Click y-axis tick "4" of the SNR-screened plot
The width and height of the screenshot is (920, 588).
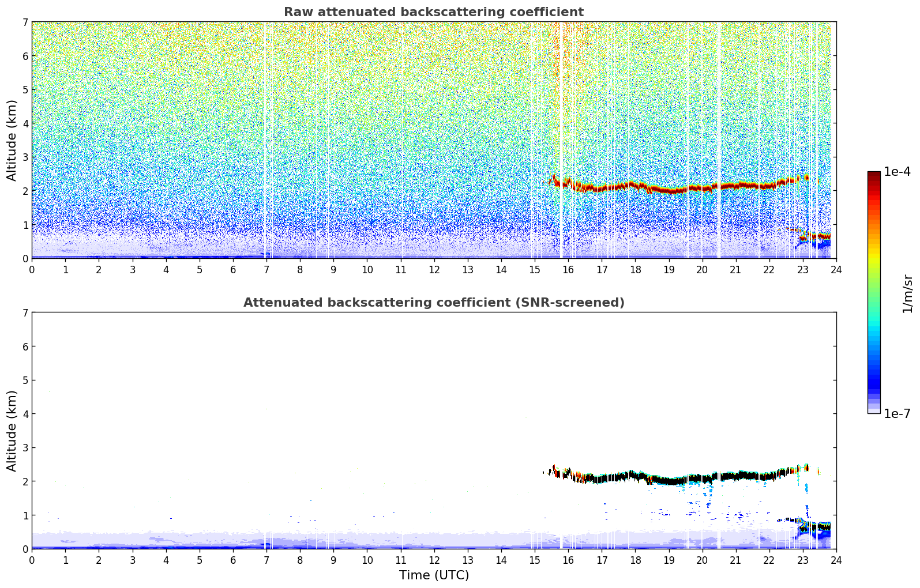point(25,414)
